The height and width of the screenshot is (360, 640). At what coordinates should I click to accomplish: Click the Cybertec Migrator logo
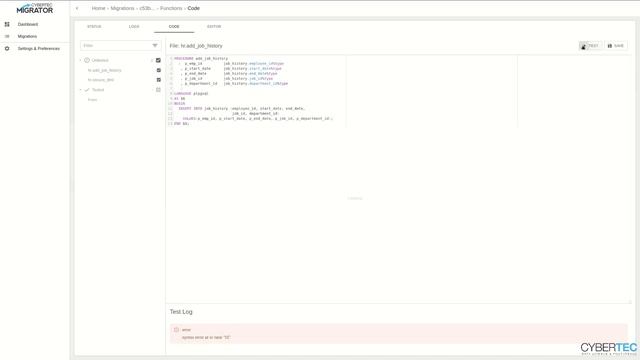(35, 8)
